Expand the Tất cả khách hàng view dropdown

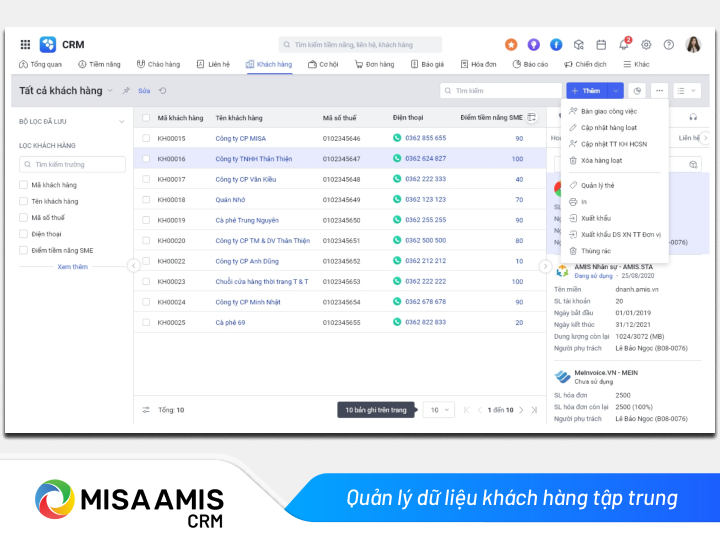pyautogui.click(x=110, y=91)
